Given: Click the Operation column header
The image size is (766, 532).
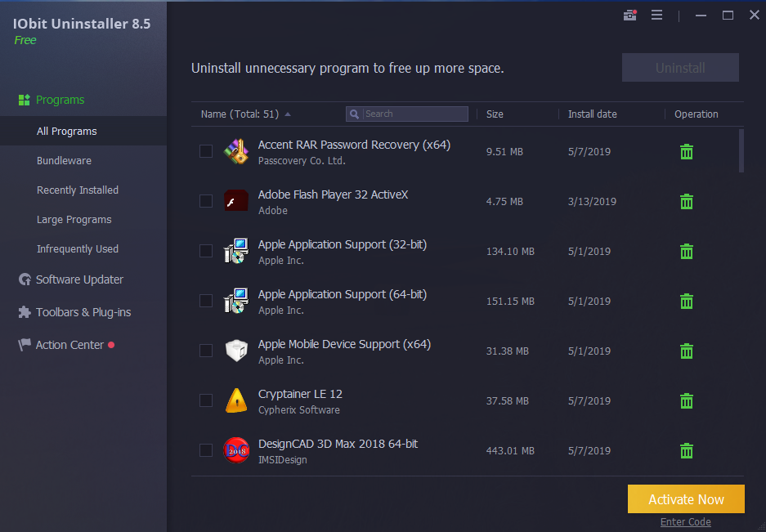Looking at the screenshot, I should pyautogui.click(x=697, y=114).
